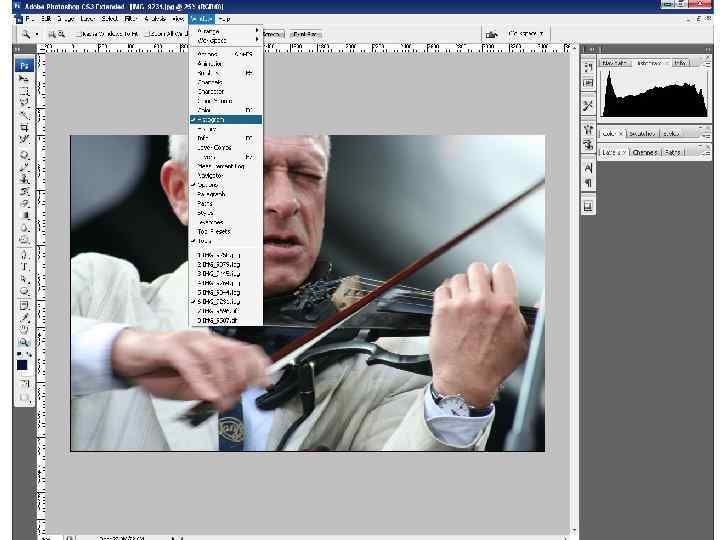Toggle Resize Windows To Fit checkbox
Viewport: 720px width, 540px height.
click(78, 34)
